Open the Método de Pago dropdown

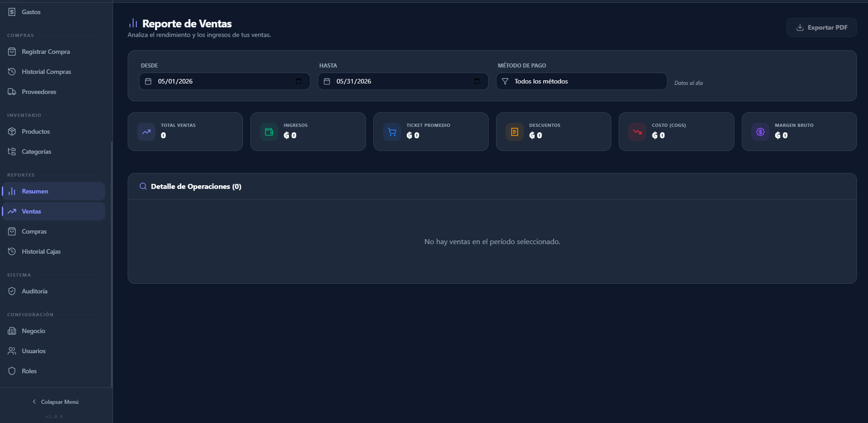tap(582, 81)
